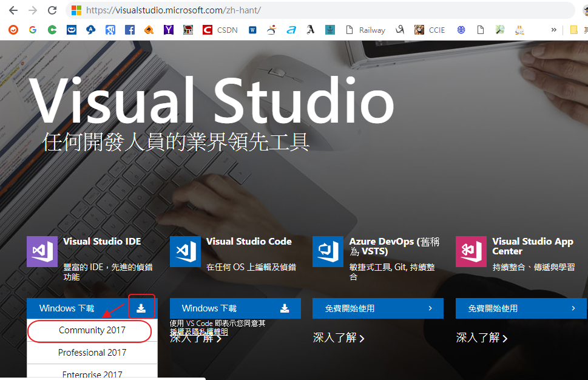Click the Microsoft logo site icon in the address bar
588x380 pixels.
coord(76,10)
